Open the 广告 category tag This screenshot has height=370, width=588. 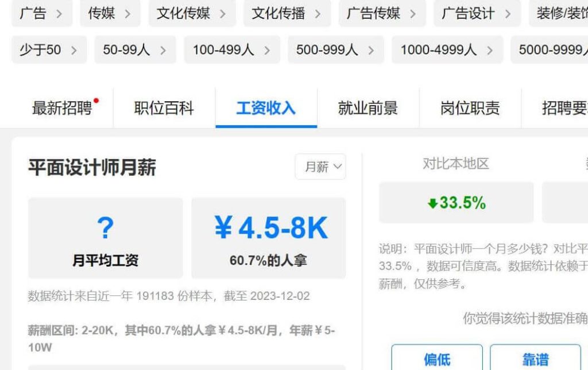pos(41,14)
